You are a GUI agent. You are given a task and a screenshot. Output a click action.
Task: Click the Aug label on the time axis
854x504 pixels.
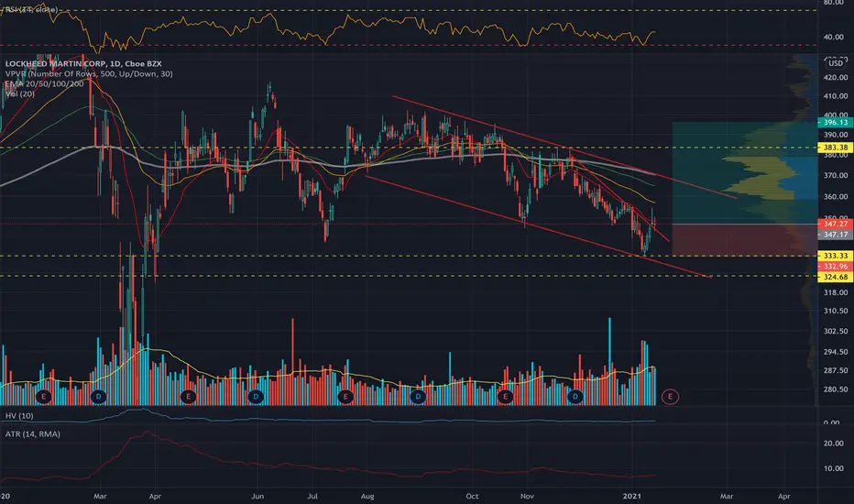click(x=367, y=497)
